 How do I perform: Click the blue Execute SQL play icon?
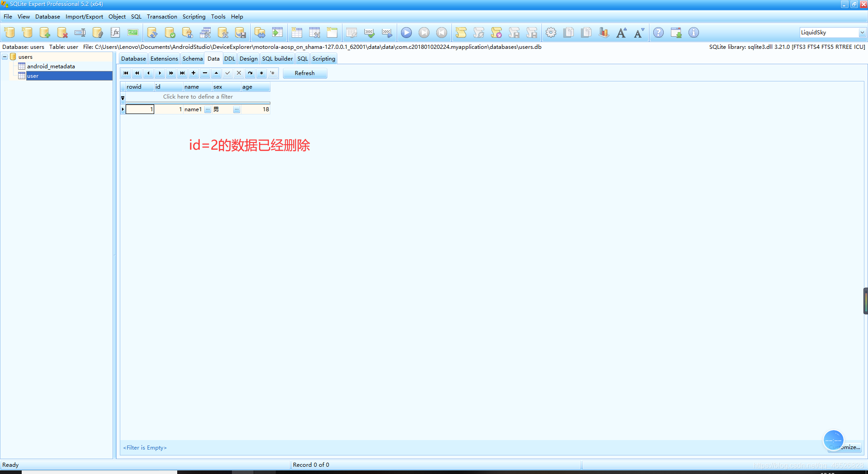(406, 33)
